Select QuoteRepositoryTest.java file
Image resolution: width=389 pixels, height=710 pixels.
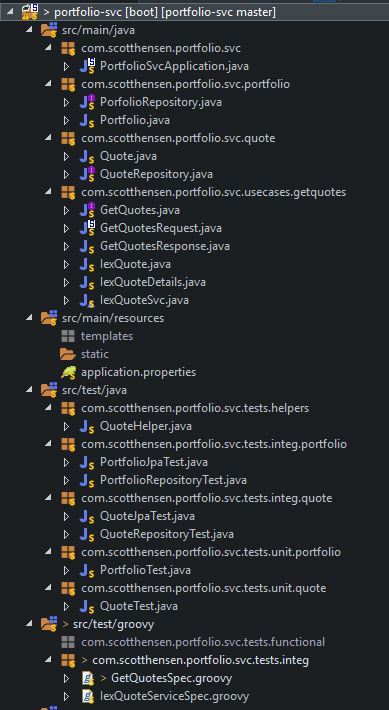(167, 534)
